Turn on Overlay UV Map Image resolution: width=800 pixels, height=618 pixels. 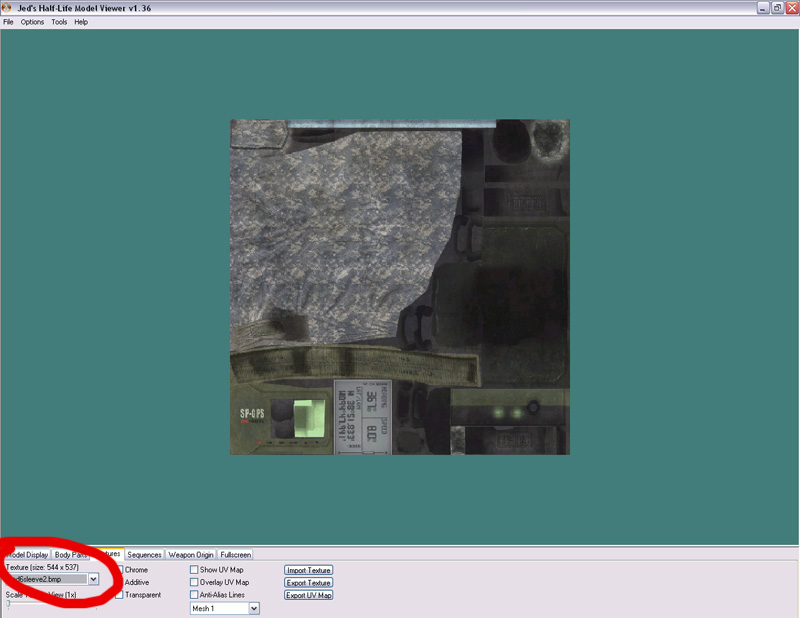point(194,582)
